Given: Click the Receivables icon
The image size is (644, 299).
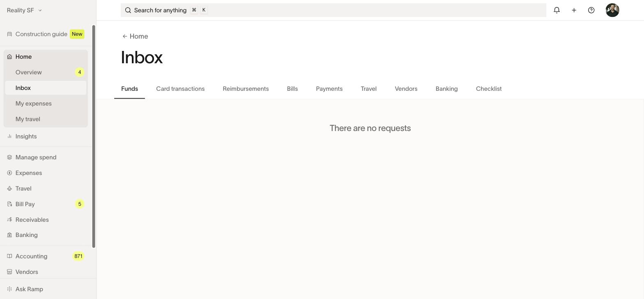Looking at the screenshot, I should (9, 220).
